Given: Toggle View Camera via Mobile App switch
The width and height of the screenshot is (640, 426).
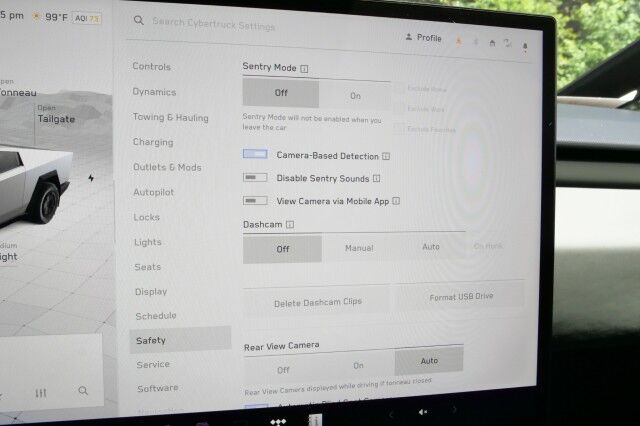Looking at the screenshot, I should click(x=255, y=201).
